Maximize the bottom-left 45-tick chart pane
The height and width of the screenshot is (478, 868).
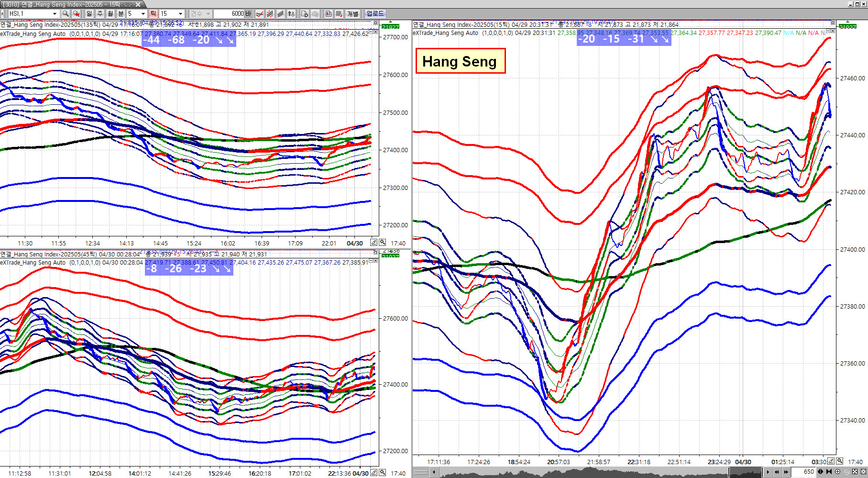375,253
